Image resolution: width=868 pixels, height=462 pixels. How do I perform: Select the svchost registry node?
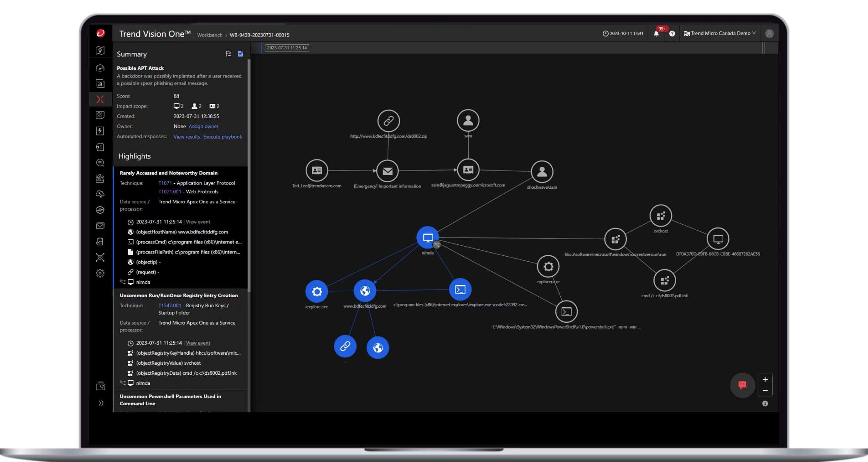pos(661,216)
